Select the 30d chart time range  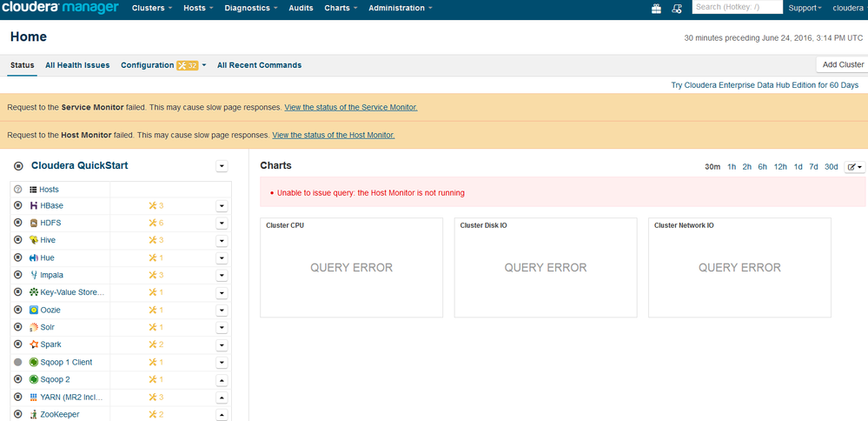click(831, 167)
